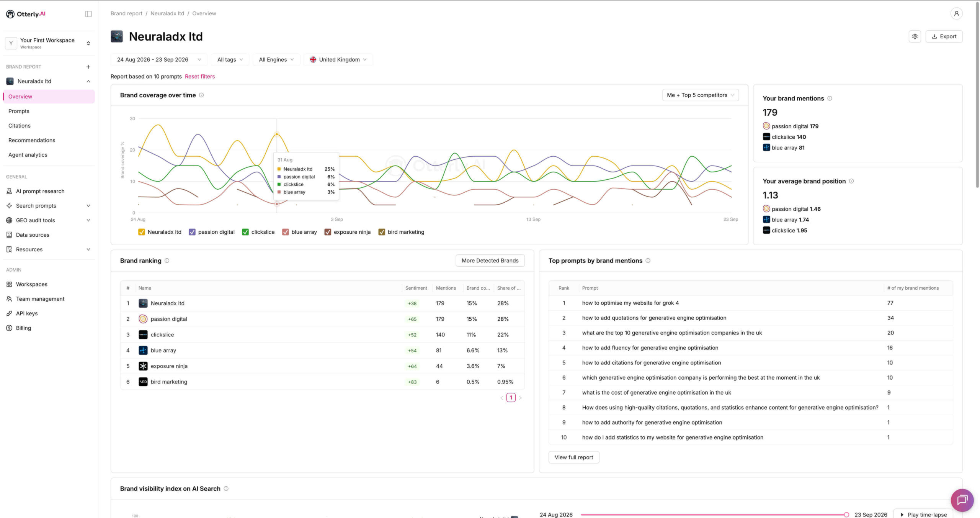
Task: Open the All tags filter
Action: point(230,59)
